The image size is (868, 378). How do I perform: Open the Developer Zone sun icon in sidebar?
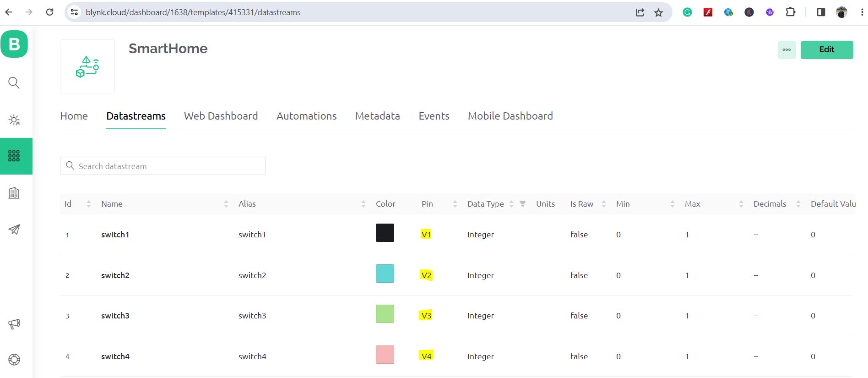[14, 120]
